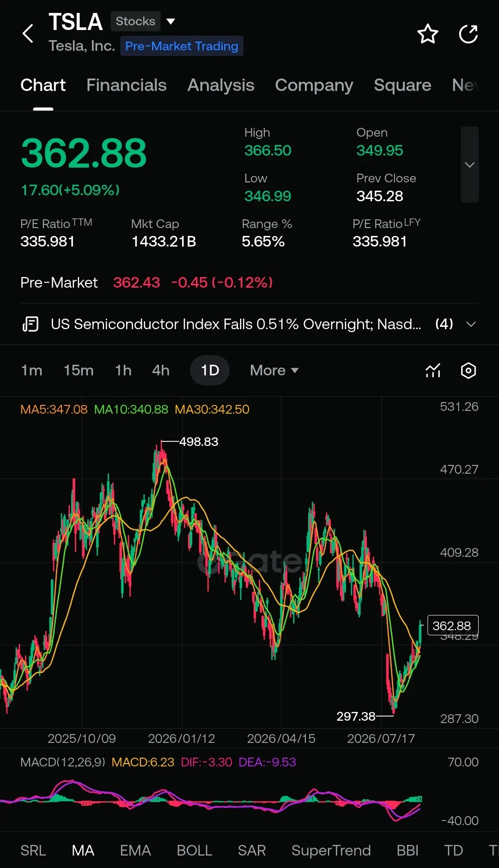This screenshot has height=868, width=499.
Task: Switch to the Analysis tab
Action: 221,85
